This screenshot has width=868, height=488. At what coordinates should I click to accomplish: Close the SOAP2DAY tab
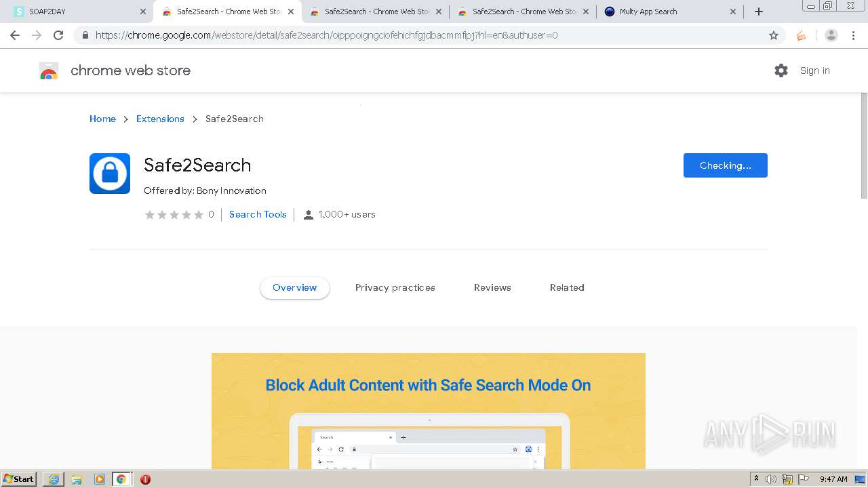click(x=143, y=12)
